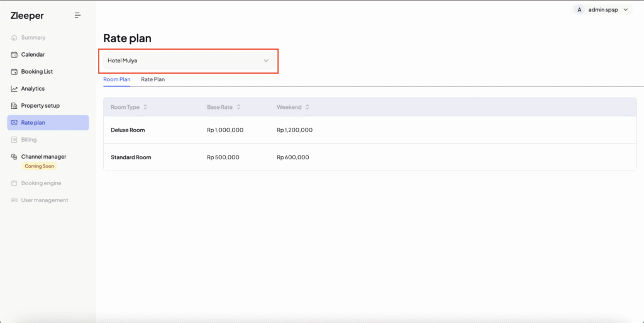Expand the admin spsp account menu

(x=625, y=10)
